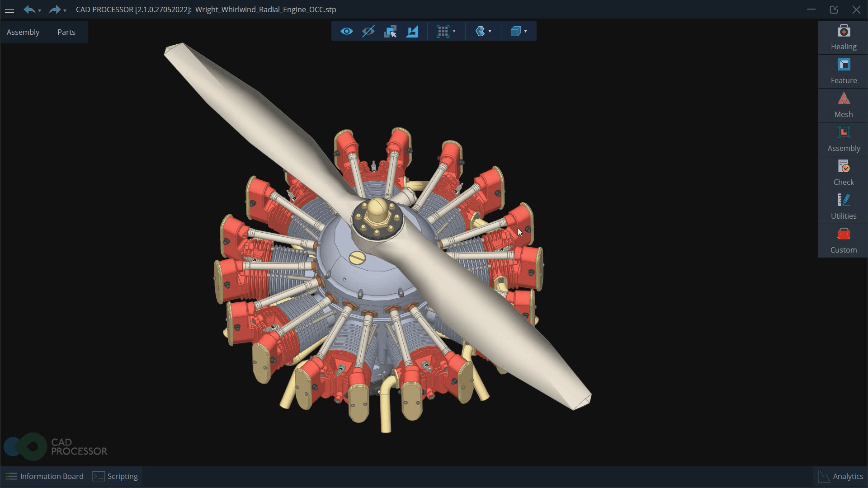Viewport: 868px width, 488px height.
Task: Open the hamburger main menu
Action: (9, 9)
